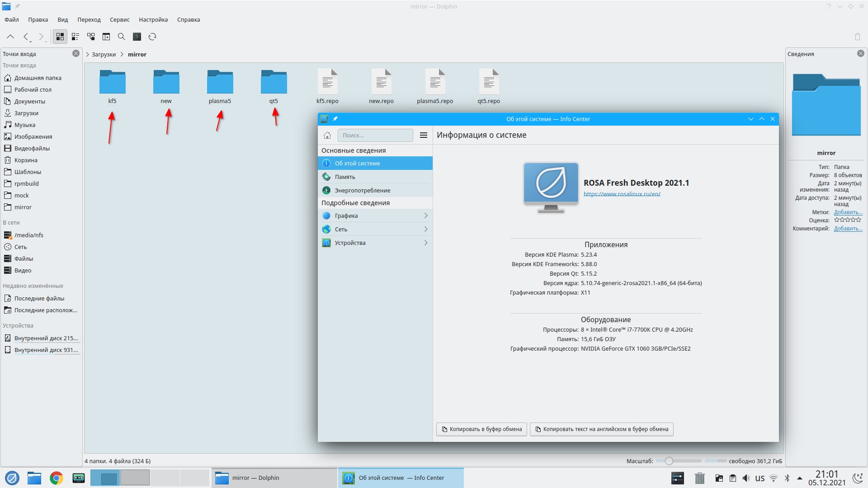The image size is (868, 488).
Task: Switch to compact view mode
Action: [75, 37]
